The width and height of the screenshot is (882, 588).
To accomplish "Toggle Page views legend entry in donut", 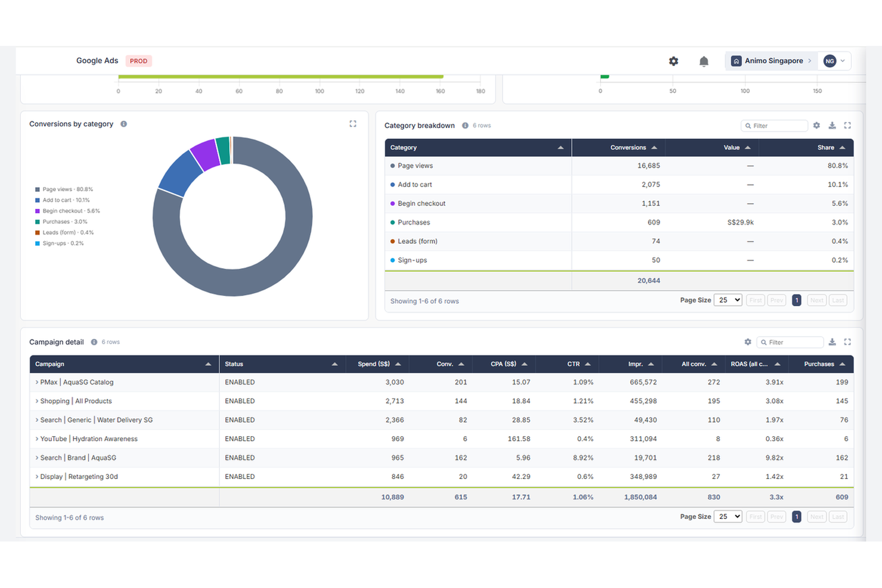I will click(64, 189).
